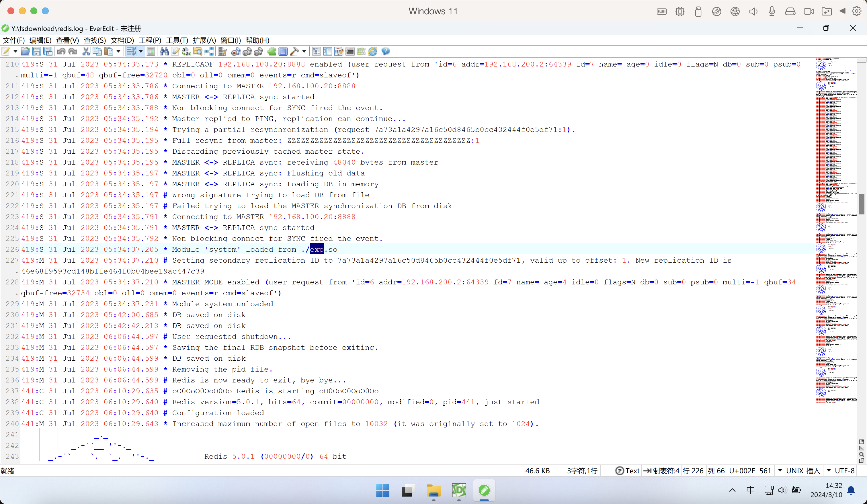Open the 文档(D) menu
Screen dimensions: 867x504
(122, 40)
